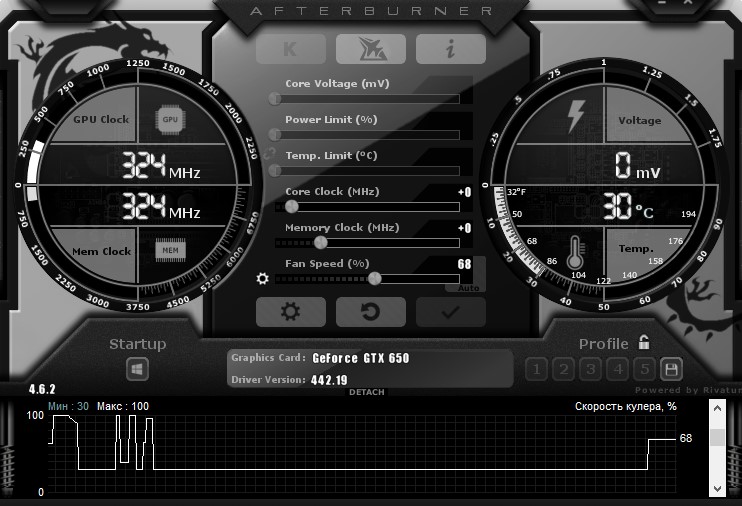Click the MSI OC Scanner jet icon
742x506 pixels.
[371, 49]
